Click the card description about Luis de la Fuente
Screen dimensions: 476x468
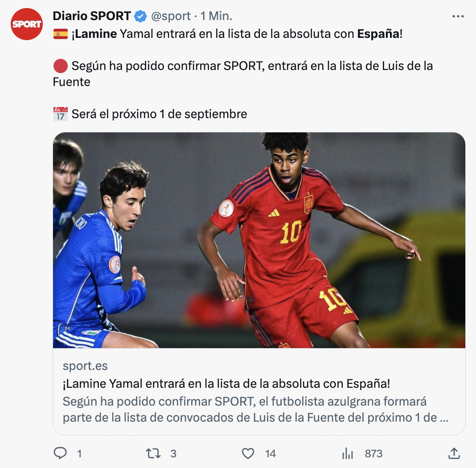point(255,410)
